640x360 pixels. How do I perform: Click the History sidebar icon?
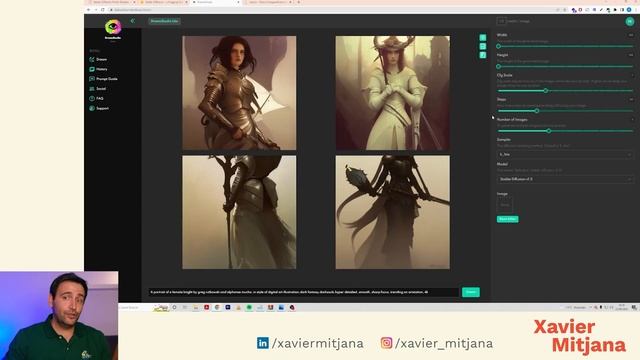(x=92, y=69)
